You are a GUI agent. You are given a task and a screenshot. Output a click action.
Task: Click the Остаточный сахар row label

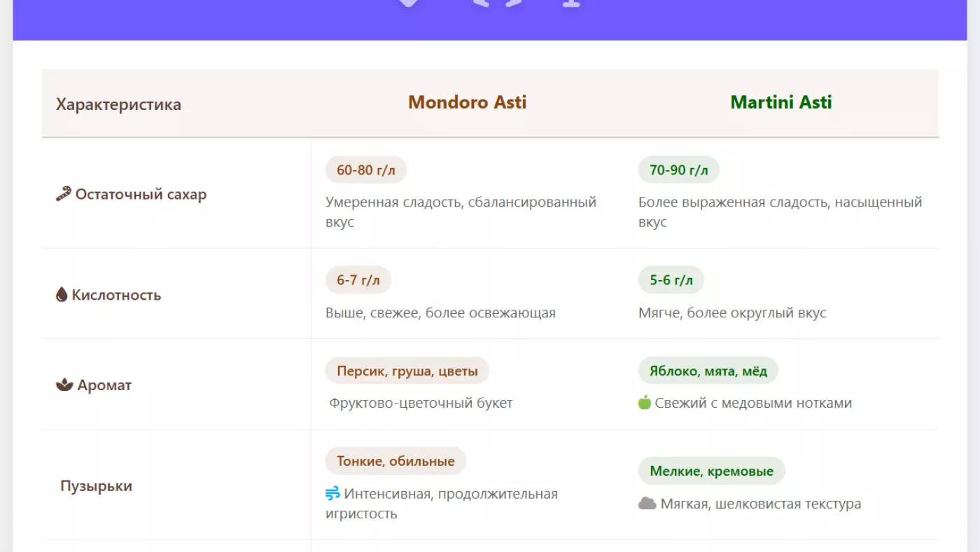coord(141,194)
